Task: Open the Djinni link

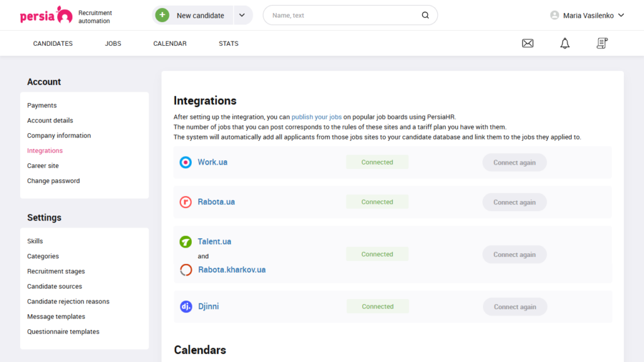Action: pos(208,307)
